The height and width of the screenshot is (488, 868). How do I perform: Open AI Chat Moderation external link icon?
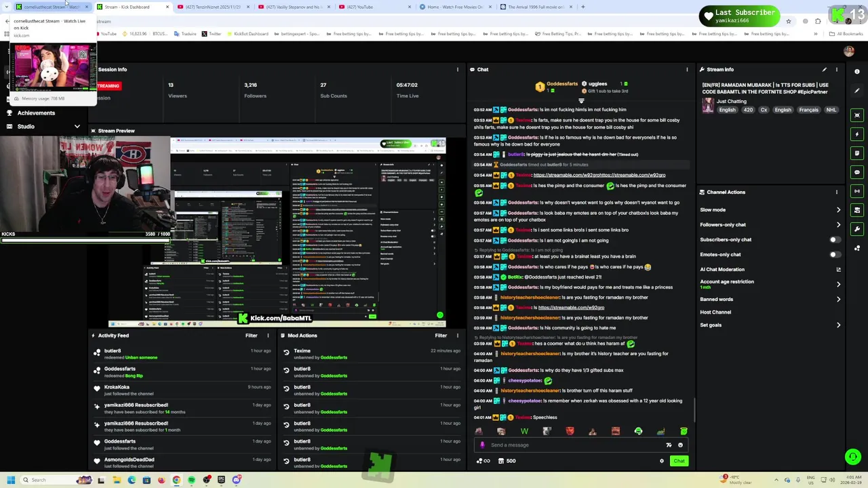(x=838, y=269)
